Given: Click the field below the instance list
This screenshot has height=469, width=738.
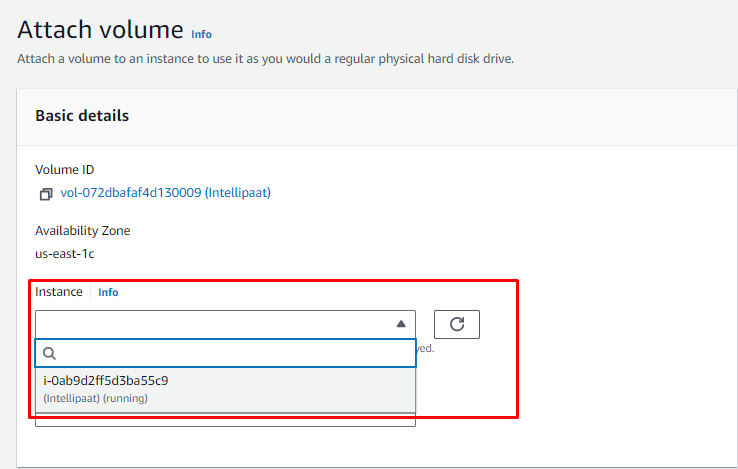Looking at the screenshot, I should point(225,420).
